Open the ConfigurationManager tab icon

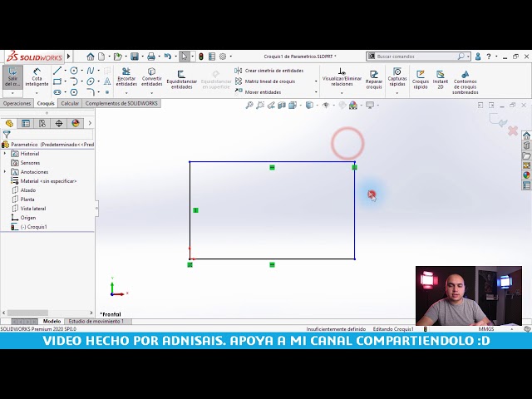(x=42, y=123)
